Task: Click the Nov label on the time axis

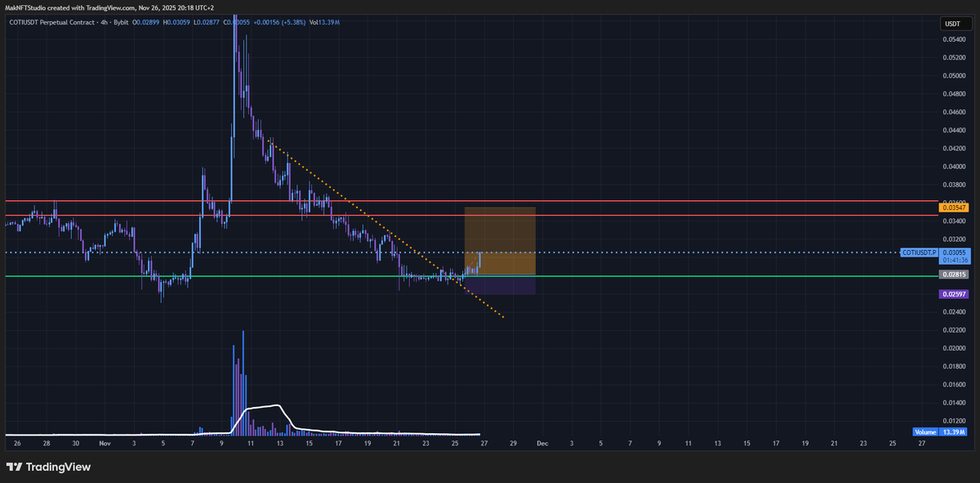Action: (104, 444)
